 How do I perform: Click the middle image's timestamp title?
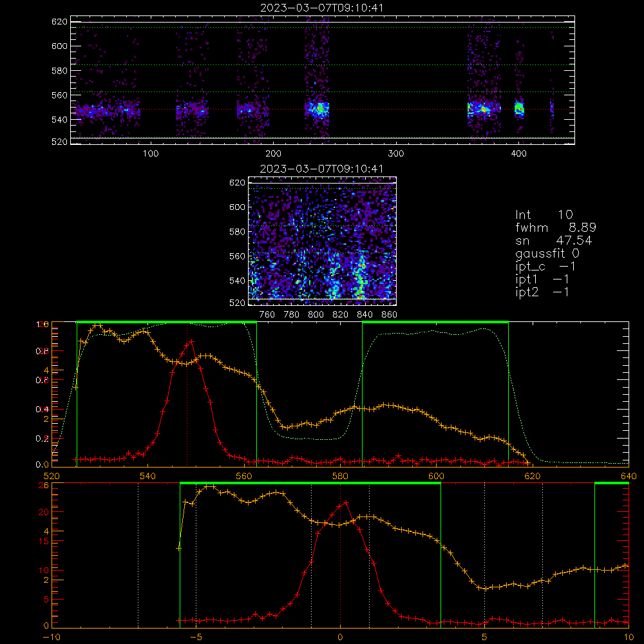(x=321, y=168)
